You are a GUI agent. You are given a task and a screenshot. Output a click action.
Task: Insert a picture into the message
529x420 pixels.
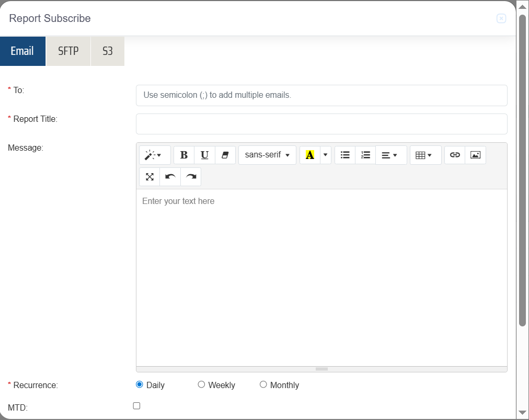475,155
